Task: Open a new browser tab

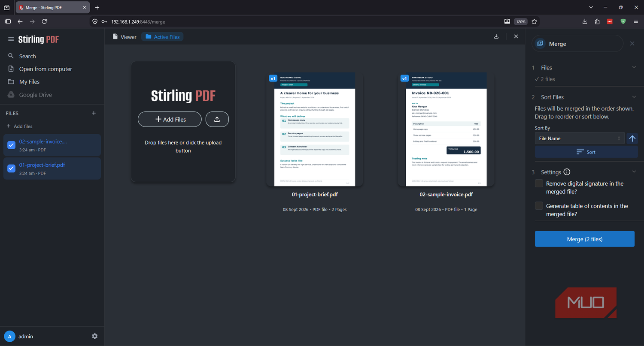Action: [97, 8]
